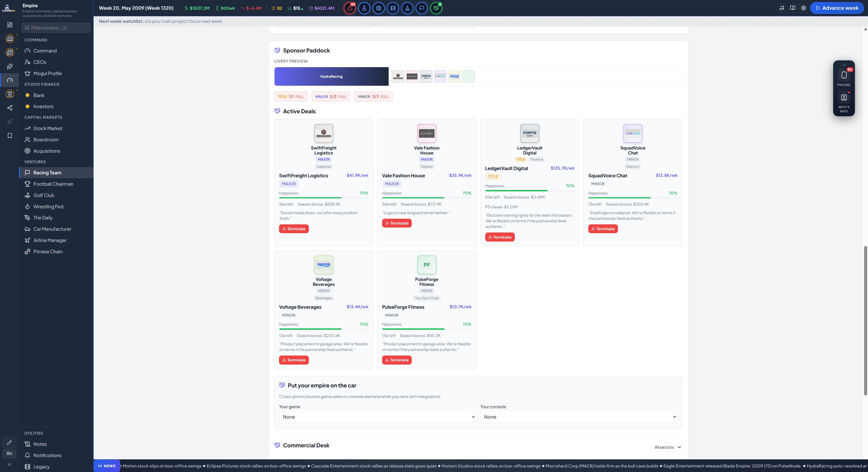Open the settings gear icon
Viewport: 868px width, 472px height.
pyautogui.click(x=804, y=8)
